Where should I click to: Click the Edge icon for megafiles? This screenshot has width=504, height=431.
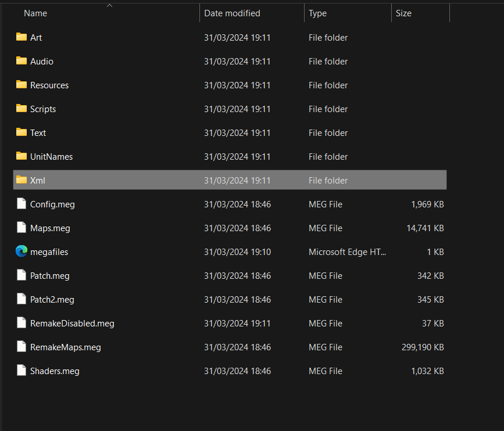22,252
